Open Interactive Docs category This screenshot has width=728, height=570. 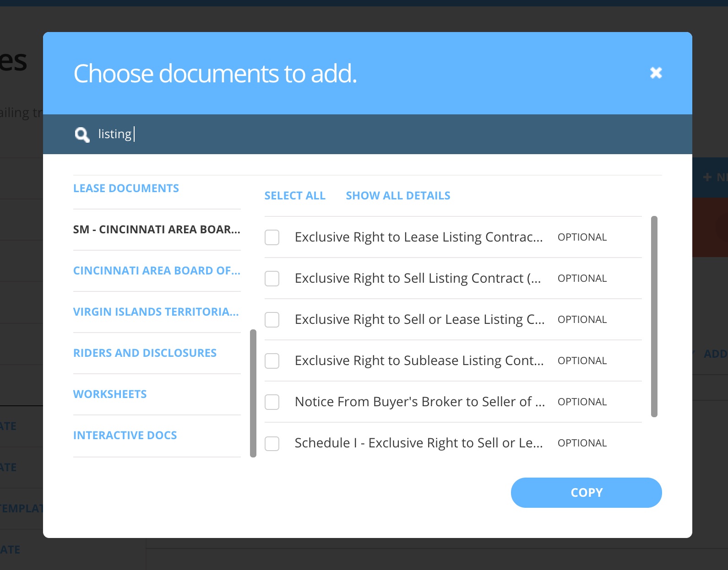click(125, 436)
